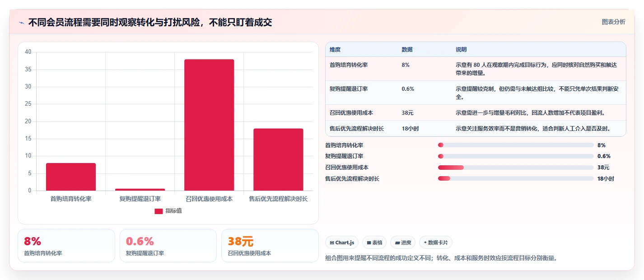Screen dimensions: 644x280
Task: Click the red legend swatch for 指标值
Action: click(159, 211)
